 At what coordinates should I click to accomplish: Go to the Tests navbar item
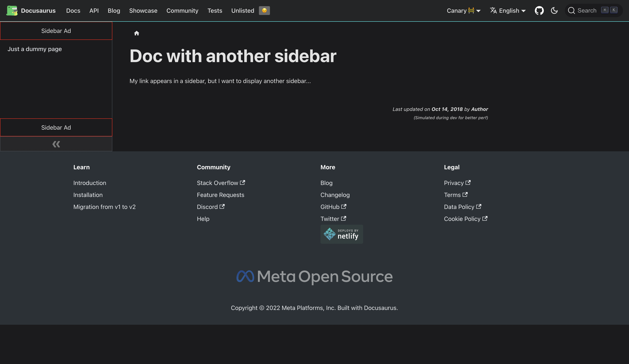click(x=215, y=11)
